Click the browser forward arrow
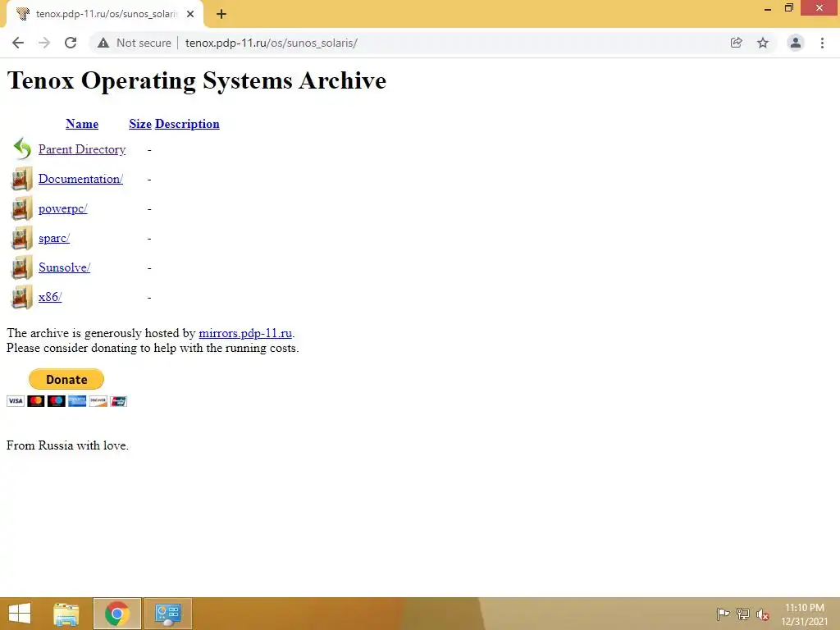 pos(44,43)
